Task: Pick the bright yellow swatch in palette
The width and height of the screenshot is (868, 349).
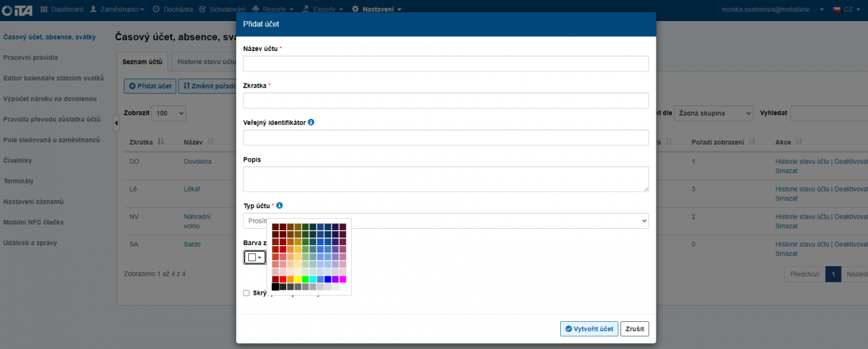Action: pyautogui.click(x=298, y=279)
